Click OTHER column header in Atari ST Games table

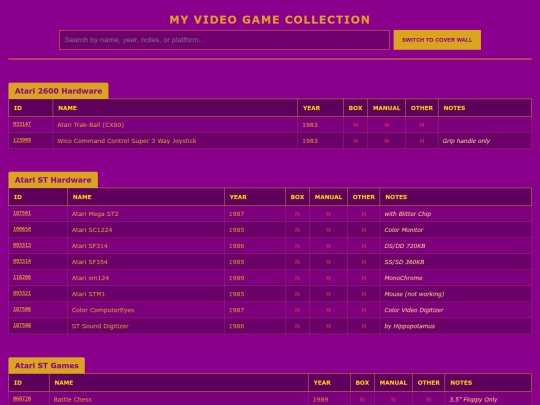pos(428,383)
